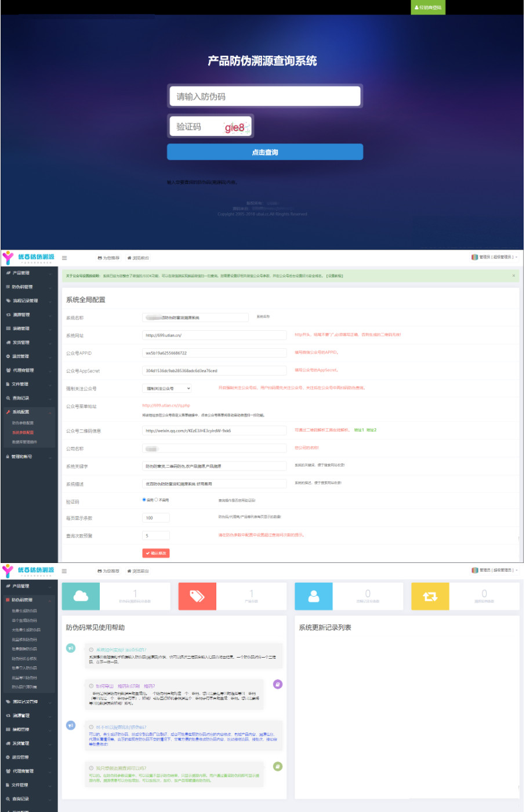Click the yellow retweet stat card icon
The image size is (526, 812).
[x=430, y=596]
